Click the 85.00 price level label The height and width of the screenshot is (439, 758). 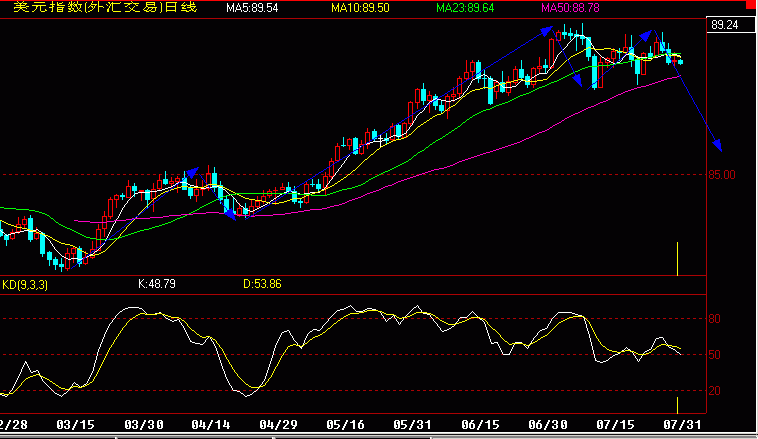pos(722,175)
